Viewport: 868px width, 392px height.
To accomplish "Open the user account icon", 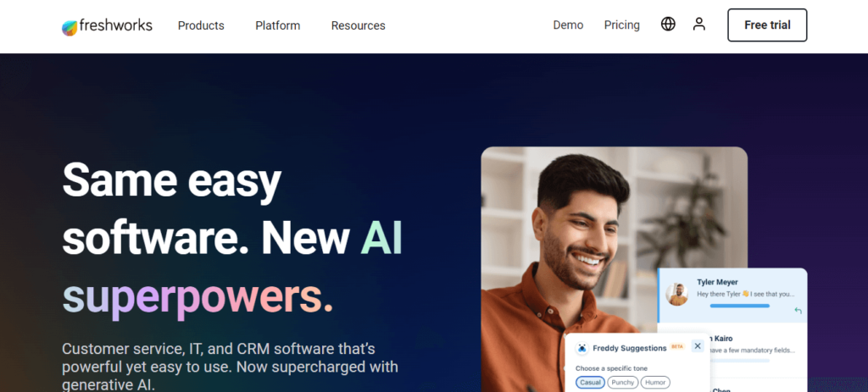I will [x=699, y=24].
